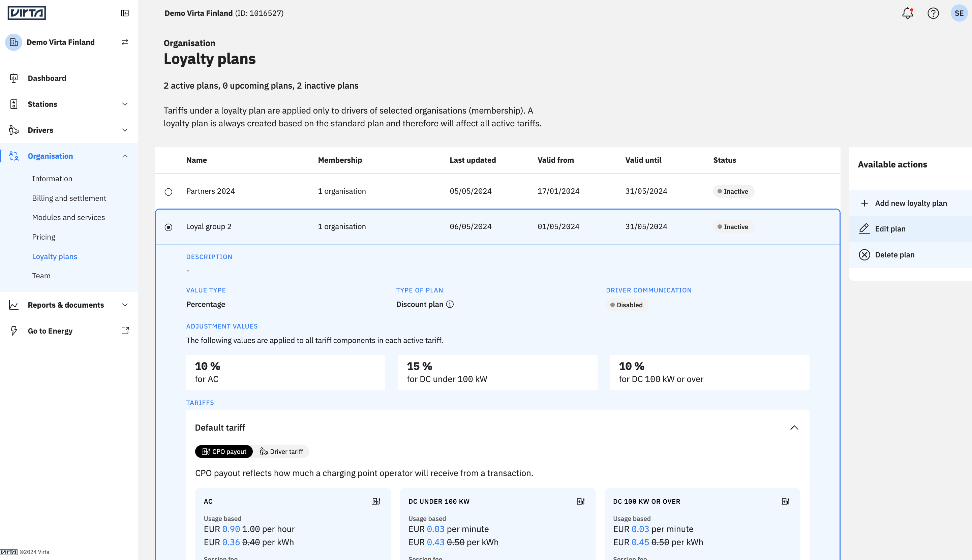972x560 pixels.
Task: Click the Edit plan pencil icon
Action: click(864, 229)
